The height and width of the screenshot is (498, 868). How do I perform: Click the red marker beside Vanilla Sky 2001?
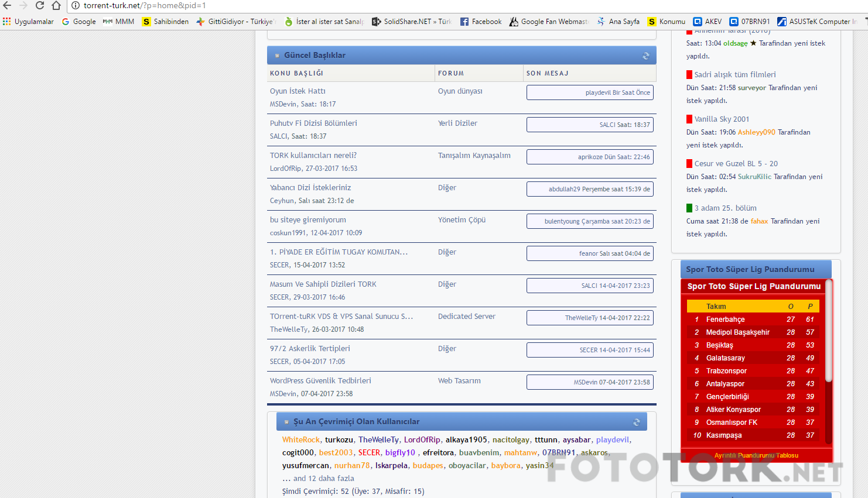[x=689, y=119]
